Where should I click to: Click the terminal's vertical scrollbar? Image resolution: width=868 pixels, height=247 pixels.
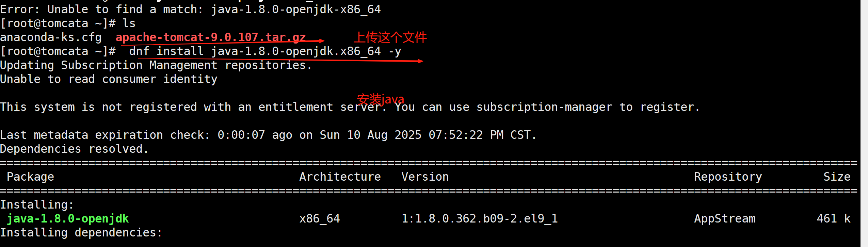864,123
